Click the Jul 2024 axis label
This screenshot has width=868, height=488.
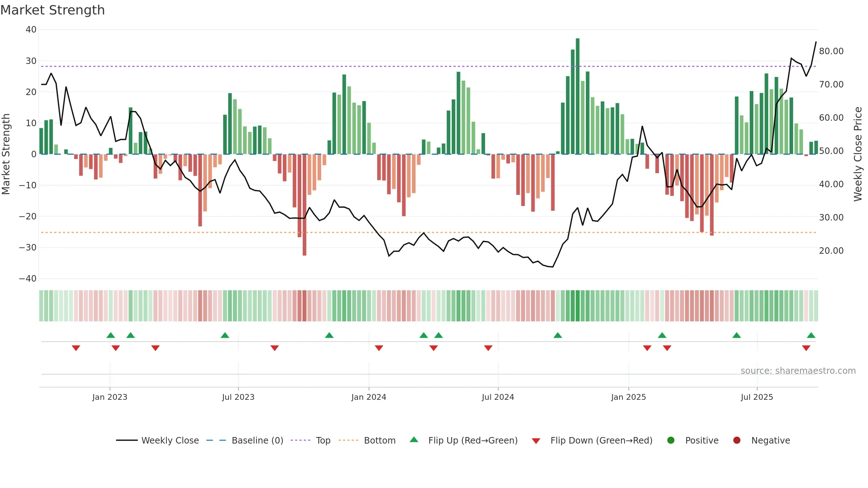pos(498,397)
